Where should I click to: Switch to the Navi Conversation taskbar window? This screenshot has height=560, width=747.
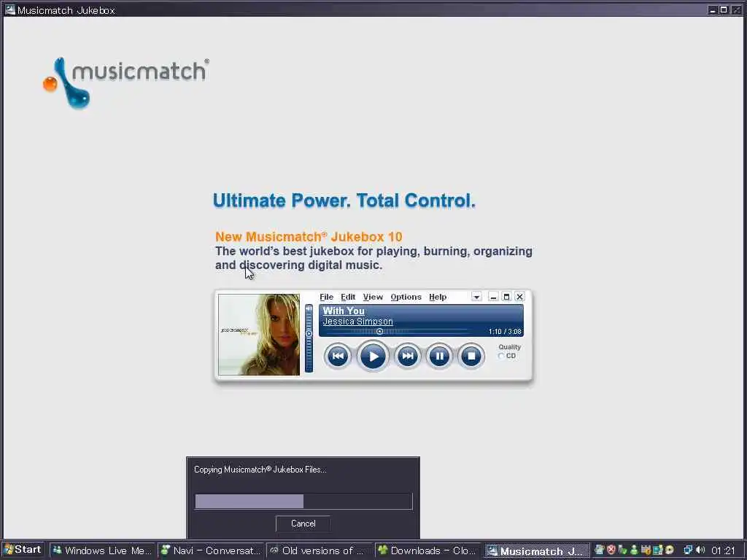211,551
